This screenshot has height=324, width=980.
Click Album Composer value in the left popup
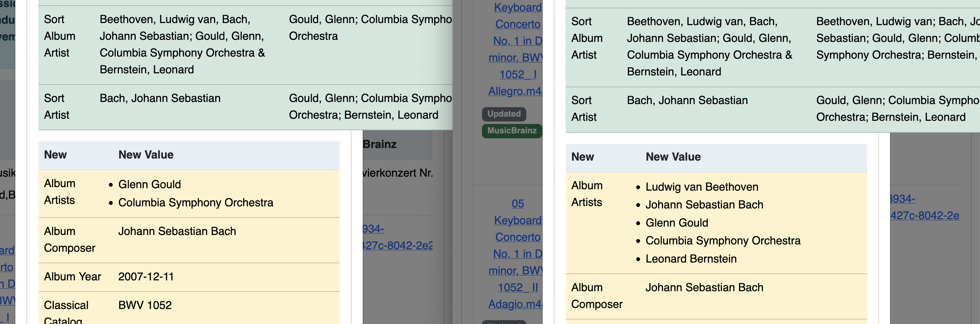coord(177,231)
